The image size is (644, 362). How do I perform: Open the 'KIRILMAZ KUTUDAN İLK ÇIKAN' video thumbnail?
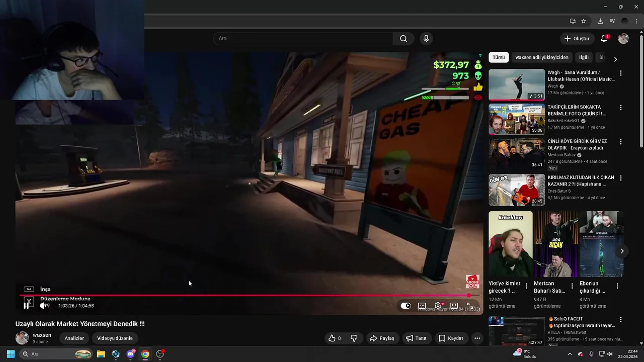(517, 190)
